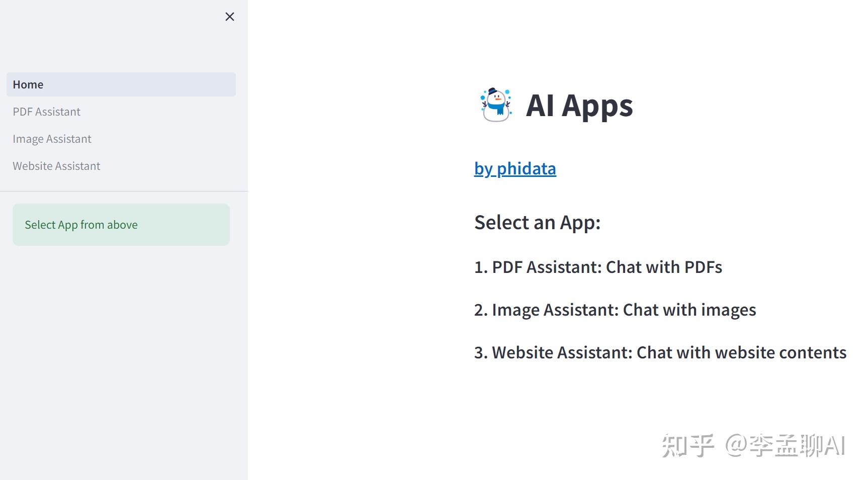Click the PDF Assistant: Chat with PDFs line
This screenshot has width=868, height=480.
click(x=597, y=267)
